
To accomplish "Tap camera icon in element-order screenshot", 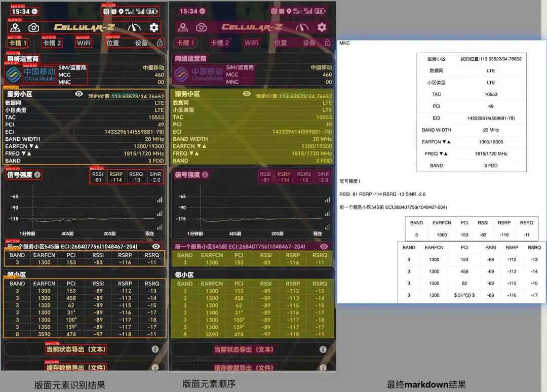I will [201, 27].
